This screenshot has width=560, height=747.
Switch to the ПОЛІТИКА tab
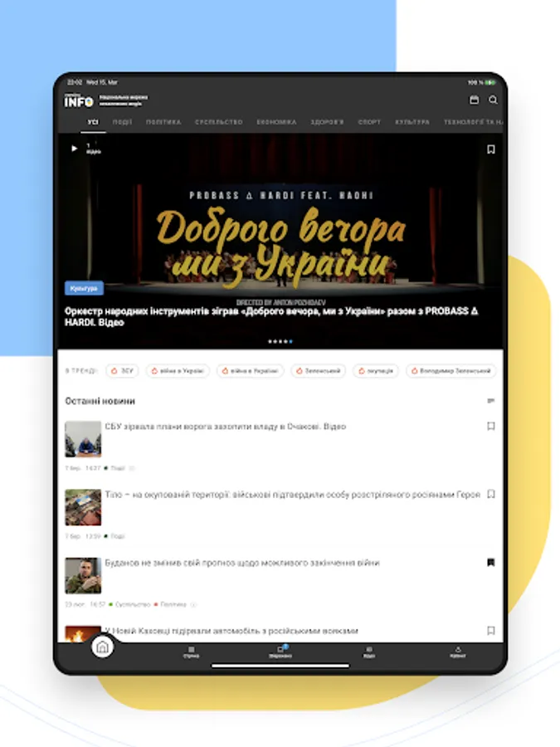(163, 122)
